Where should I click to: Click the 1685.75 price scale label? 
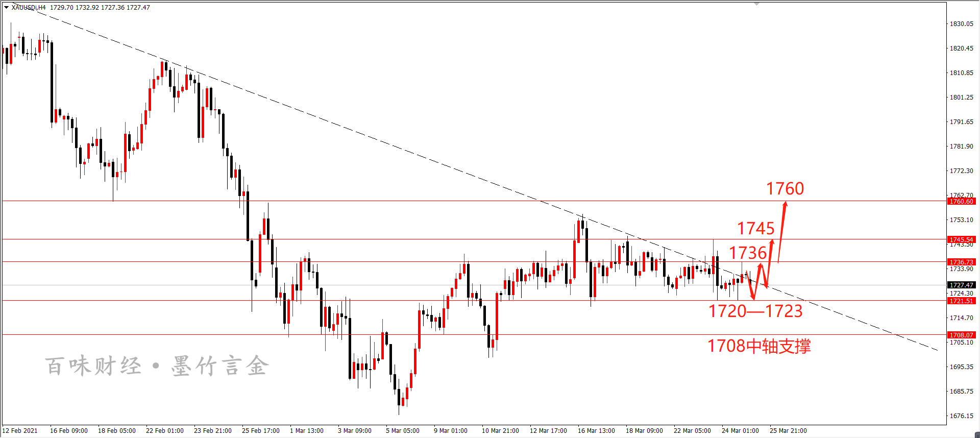[x=961, y=392]
